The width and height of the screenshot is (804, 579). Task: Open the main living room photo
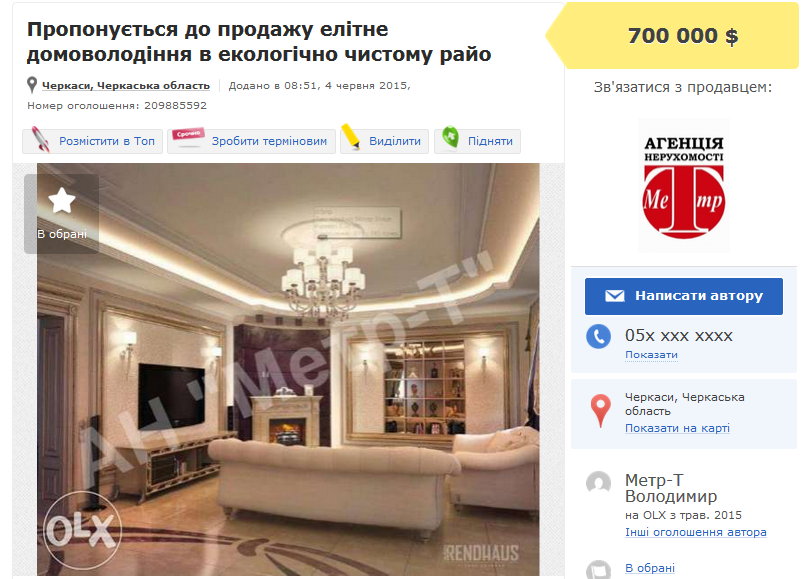pyautogui.click(x=288, y=369)
